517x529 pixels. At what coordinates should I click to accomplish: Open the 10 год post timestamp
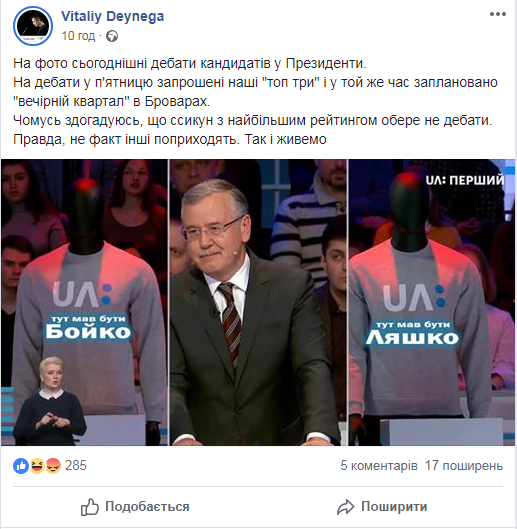coord(78,36)
